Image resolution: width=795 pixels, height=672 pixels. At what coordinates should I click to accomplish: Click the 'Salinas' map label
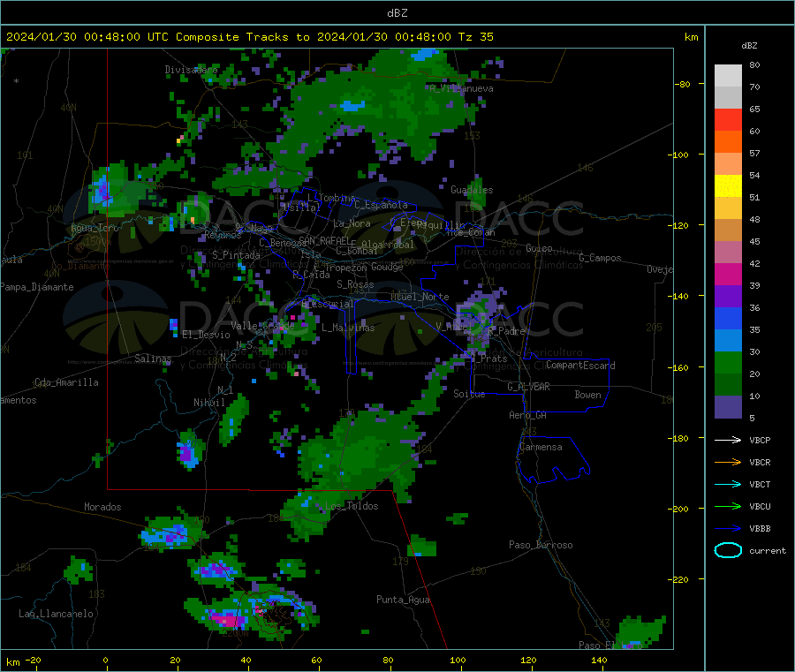pyautogui.click(x=153, y=359)
